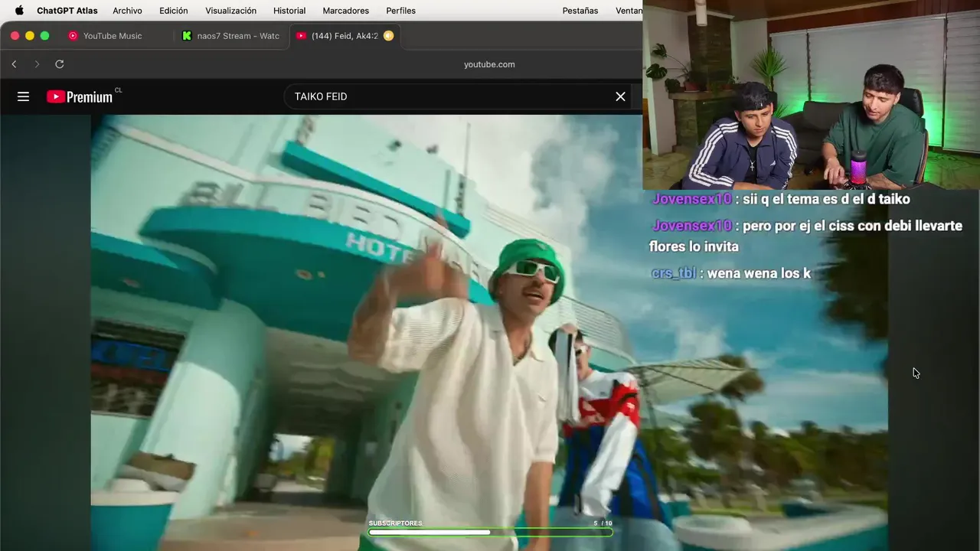Open the Archivo menu
This screenshot has width=980, height=551.
click(127, 11)
